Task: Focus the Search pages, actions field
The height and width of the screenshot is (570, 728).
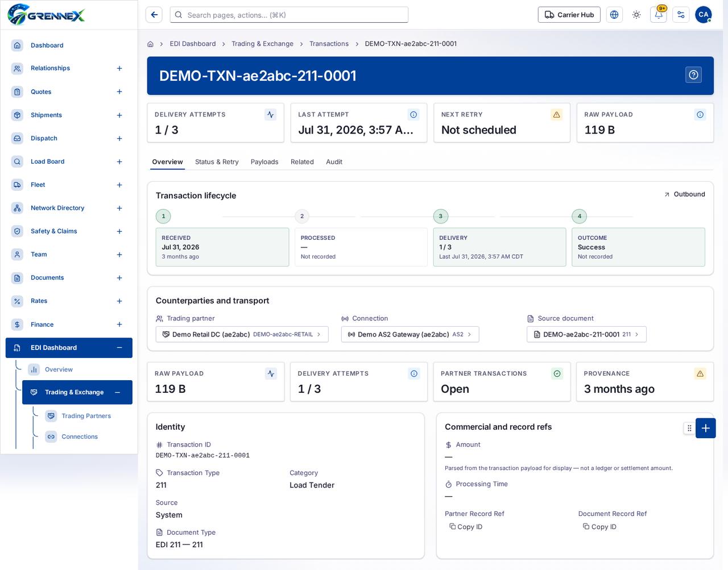Action: (x=289, y=15)
